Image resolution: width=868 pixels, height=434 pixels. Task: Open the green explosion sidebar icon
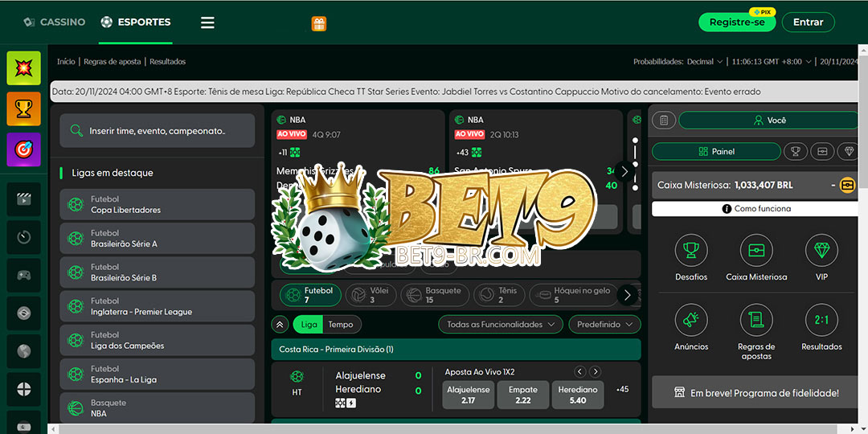[24, 68]
